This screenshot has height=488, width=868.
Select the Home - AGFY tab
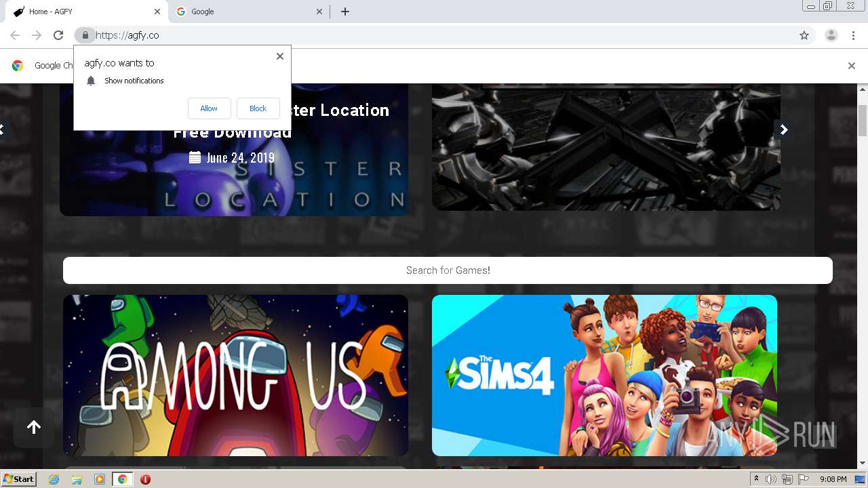tap(87, 12)
